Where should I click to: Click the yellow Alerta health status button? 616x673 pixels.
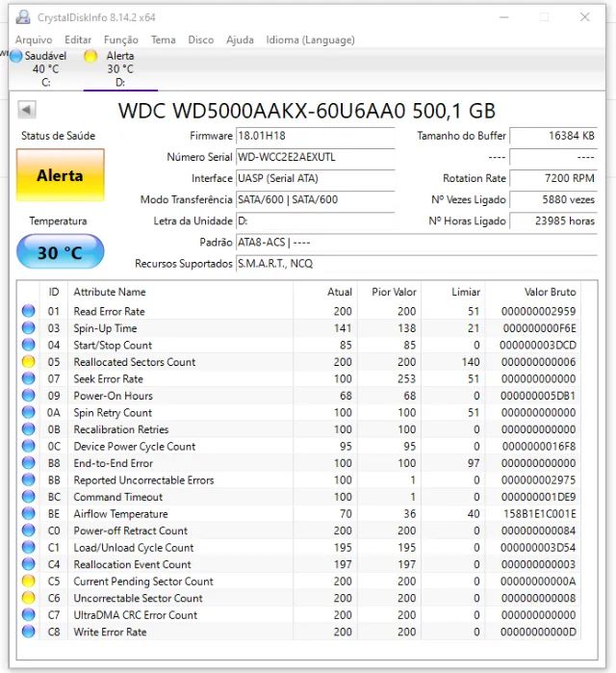[60, 175]
